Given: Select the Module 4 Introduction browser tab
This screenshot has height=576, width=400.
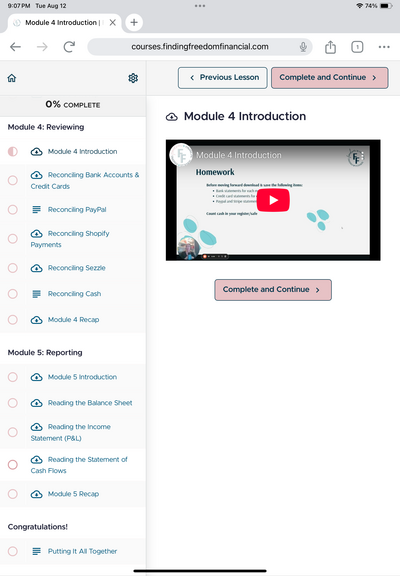Looking at the screenshot, I should 62,23.
